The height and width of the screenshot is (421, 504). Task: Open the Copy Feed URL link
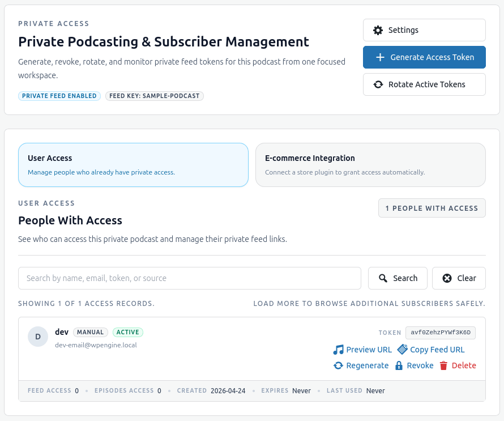click(437, 350)
